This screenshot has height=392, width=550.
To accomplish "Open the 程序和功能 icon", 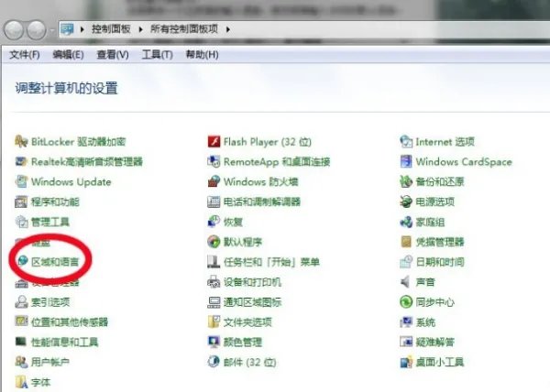I will click(x=21, y=201).
